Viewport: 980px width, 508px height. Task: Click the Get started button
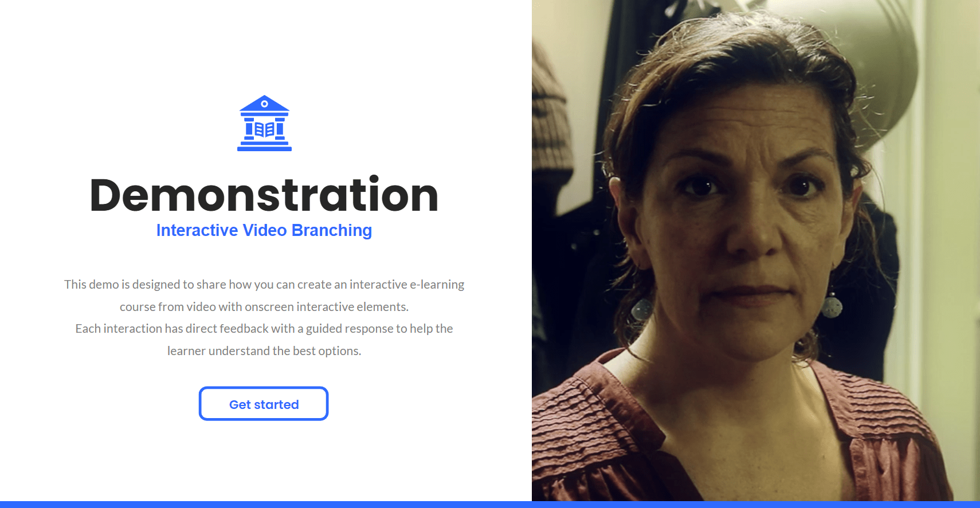[264, 404]
